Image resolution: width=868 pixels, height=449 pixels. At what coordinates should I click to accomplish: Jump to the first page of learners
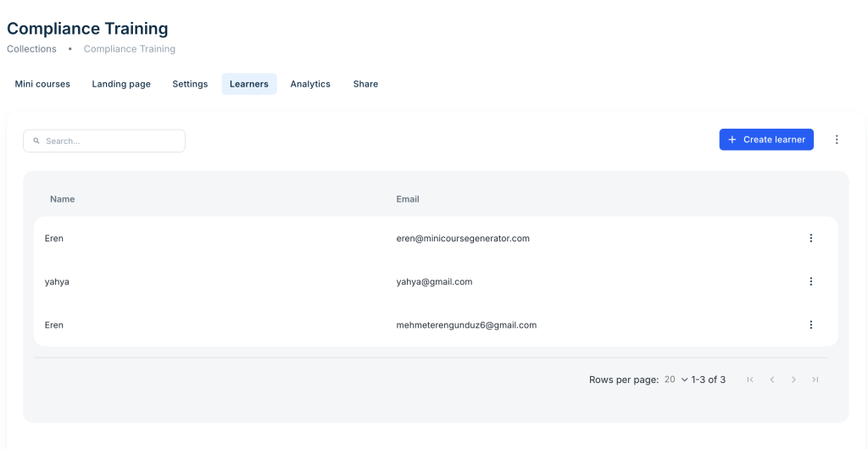click(750, 380)
